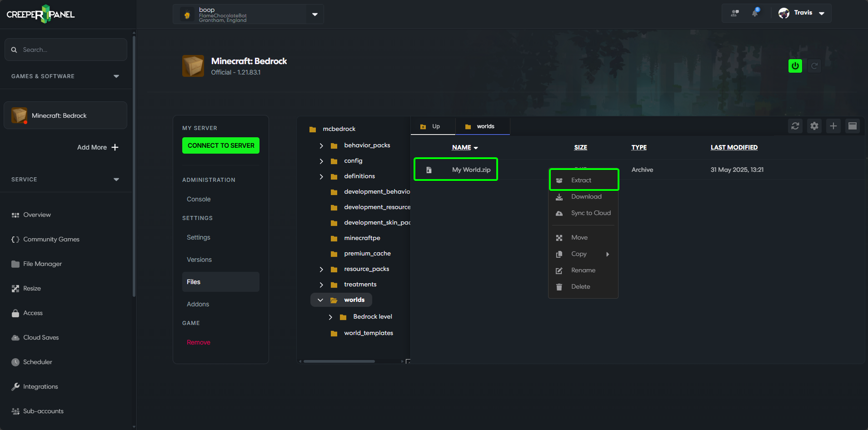Image resolution: width=868 pixels, height=430 pixels.
Task: Switch the file view layout icon
Action: point(853,126)
